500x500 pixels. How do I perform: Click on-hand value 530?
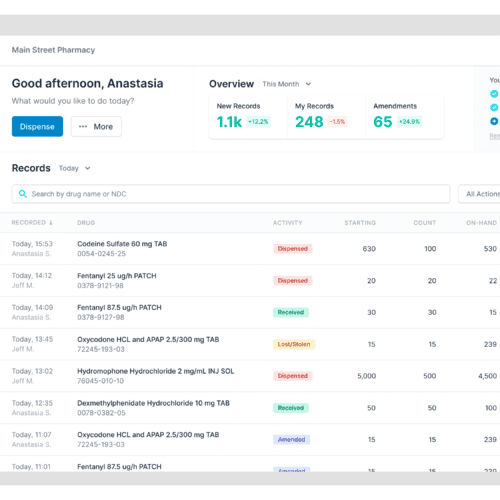pyautogui.click(x=490, y=249)
